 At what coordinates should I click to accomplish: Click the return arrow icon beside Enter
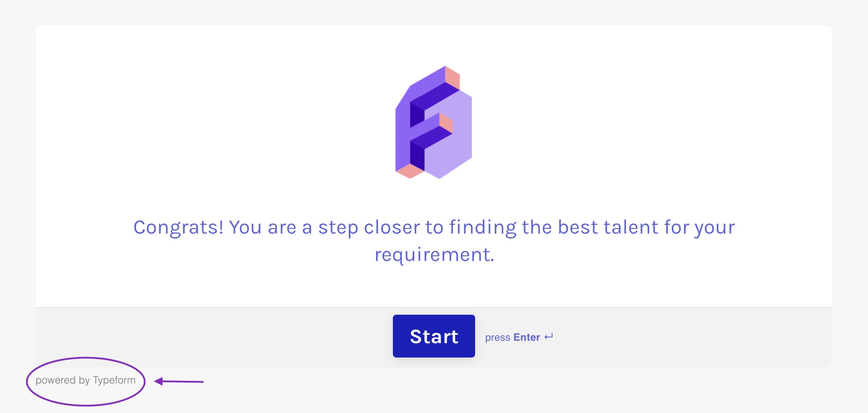pos(549,337)
